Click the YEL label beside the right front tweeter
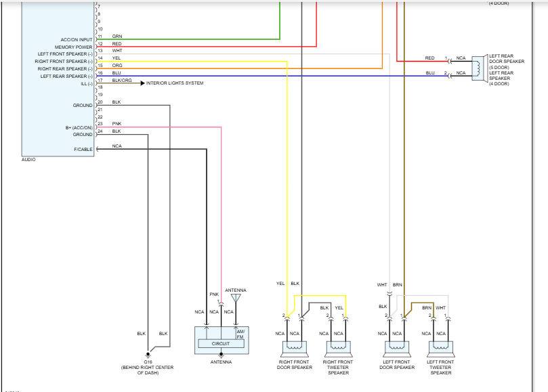Viewport: 548px width, 392px height. coord(339,308)
